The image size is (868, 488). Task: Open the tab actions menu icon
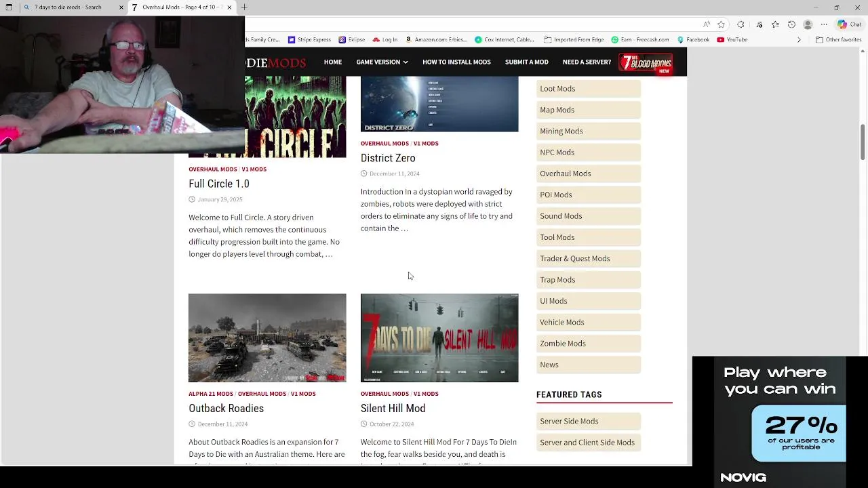tap(9, 7)
